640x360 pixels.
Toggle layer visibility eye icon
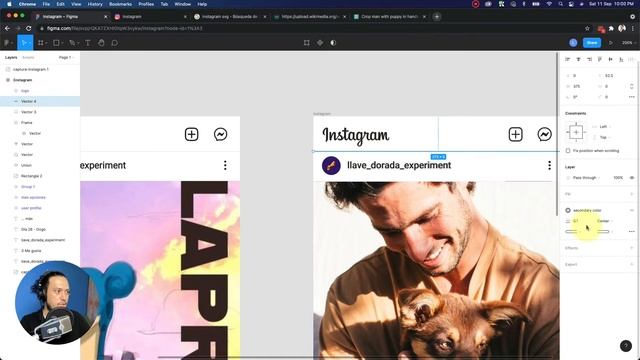click(x=632, y=178)
